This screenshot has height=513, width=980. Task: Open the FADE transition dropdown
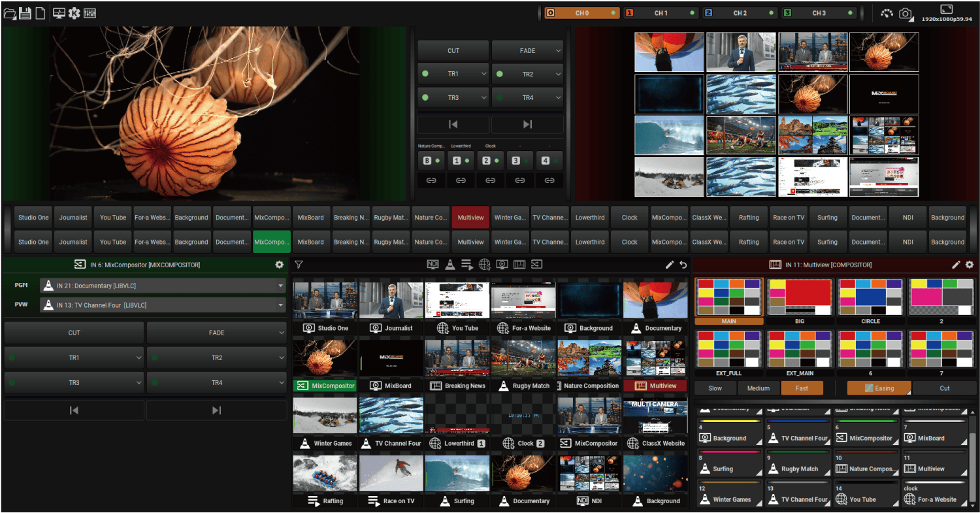click(527, 50)
